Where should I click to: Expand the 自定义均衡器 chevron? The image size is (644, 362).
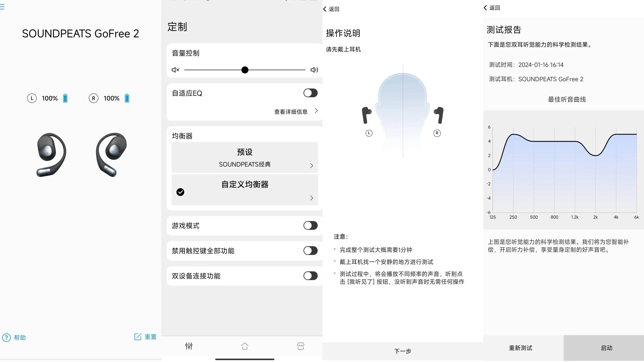click(311, 198)
